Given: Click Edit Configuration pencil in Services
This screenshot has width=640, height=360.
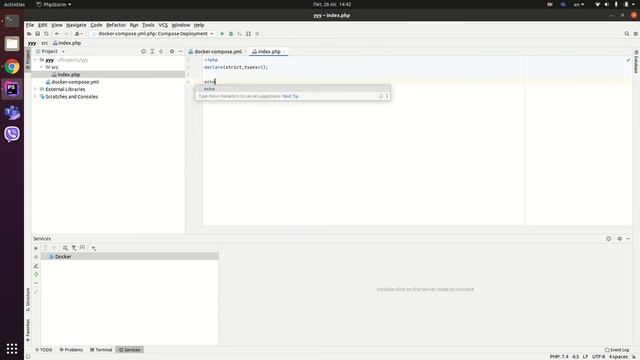Looking at the screenshot, I should (36, 266).
